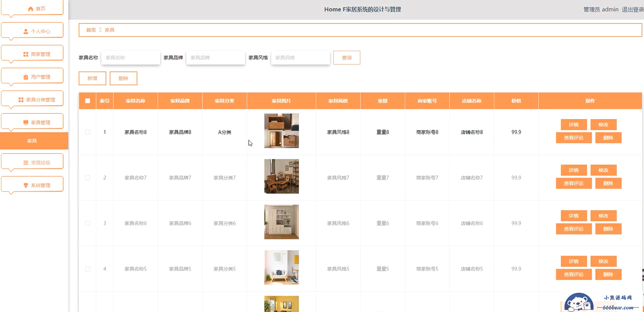This screenshot has width=644, height=312.
Task: Click 删除 for 家具名称7
Action: 608,183
